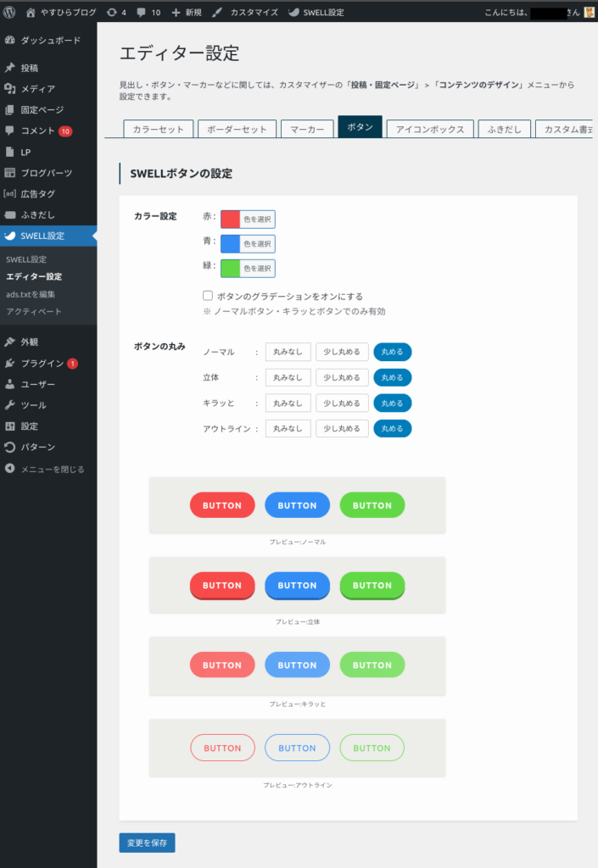Click the 設定 sidebar icon
The image size is (598, 868).
click(10, 426)
